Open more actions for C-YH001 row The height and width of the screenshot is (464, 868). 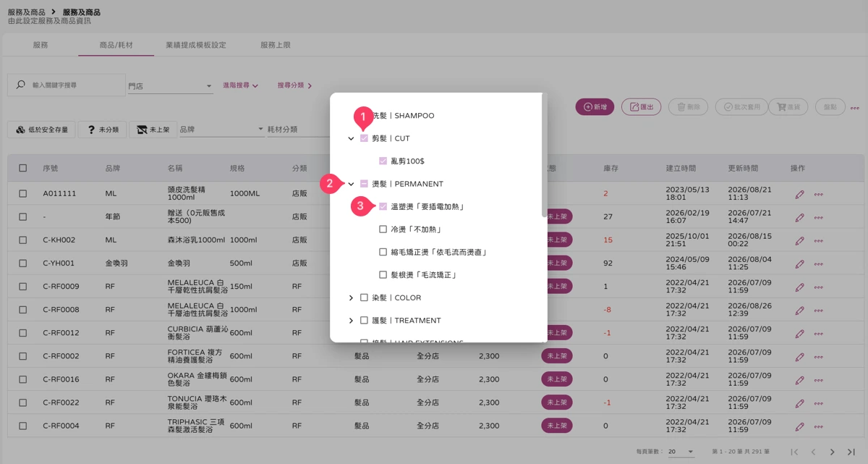click(819, 263)
